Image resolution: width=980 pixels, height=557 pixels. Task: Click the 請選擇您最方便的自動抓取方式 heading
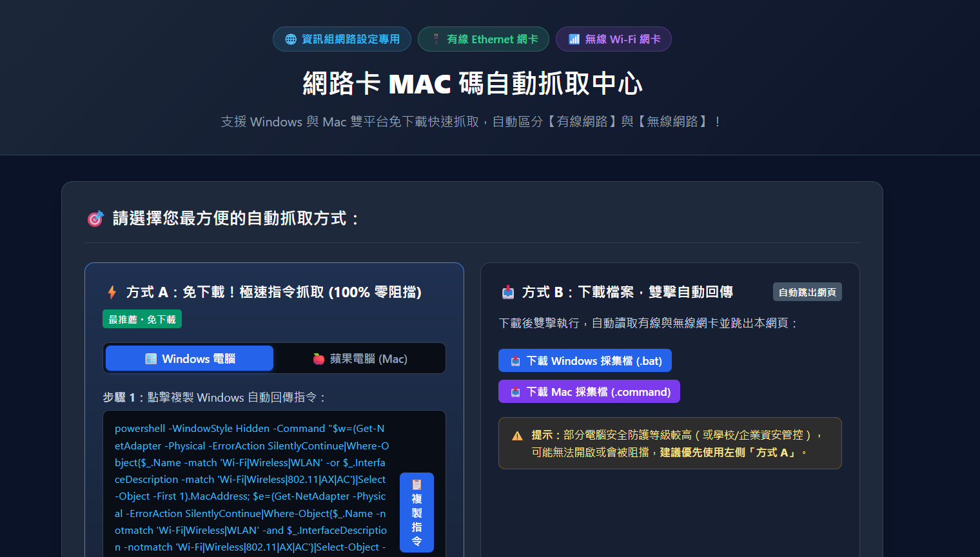tap(236, 219)
